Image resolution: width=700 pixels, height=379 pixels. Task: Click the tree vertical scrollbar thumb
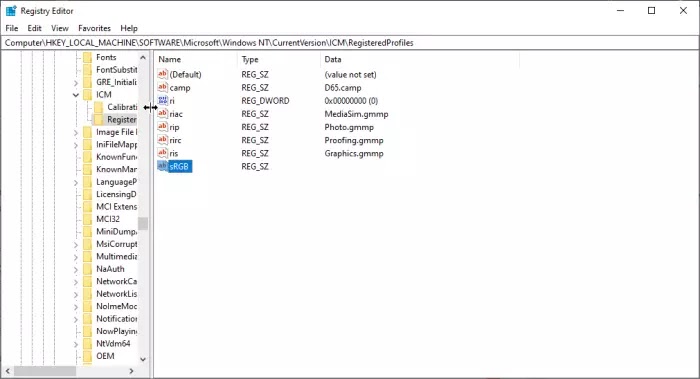(x=143, y=223)
